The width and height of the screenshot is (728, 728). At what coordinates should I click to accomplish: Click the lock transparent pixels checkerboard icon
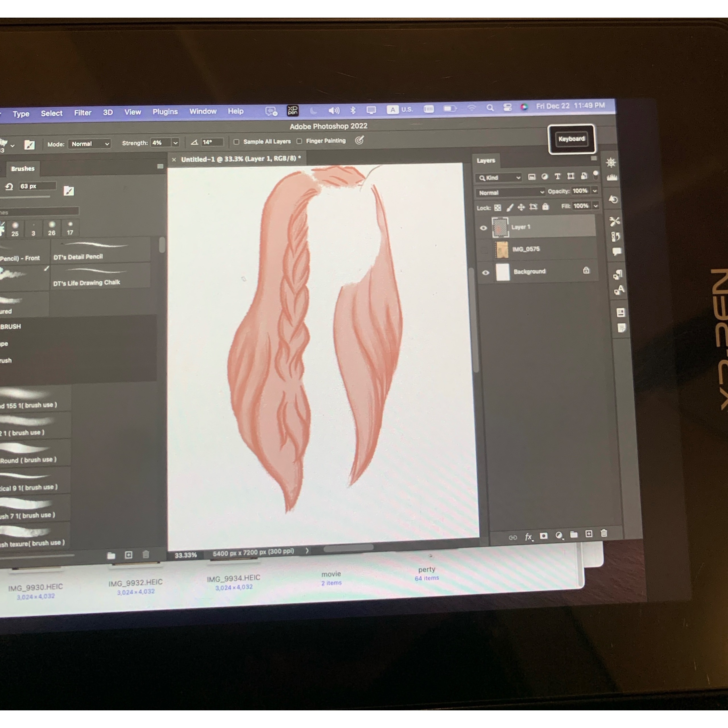coord(497,208)
